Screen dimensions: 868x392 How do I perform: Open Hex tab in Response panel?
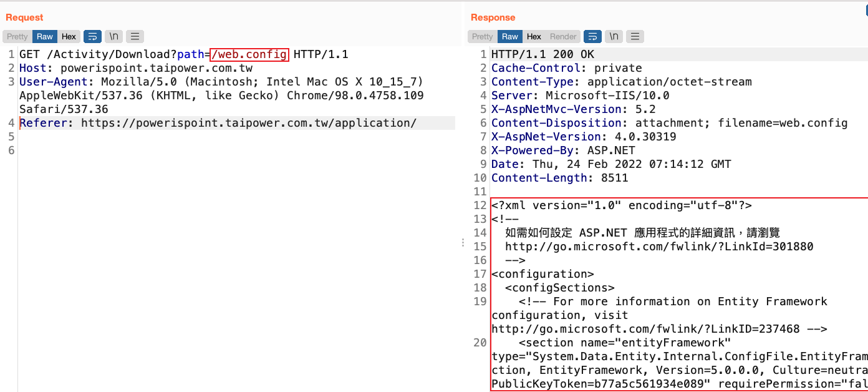click(x=534, y=37)
